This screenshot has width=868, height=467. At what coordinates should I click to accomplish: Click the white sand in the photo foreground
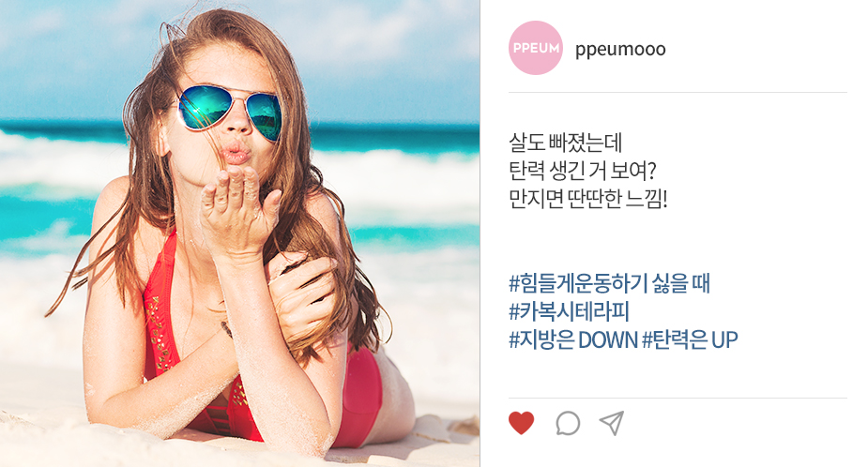click(55, 437)
